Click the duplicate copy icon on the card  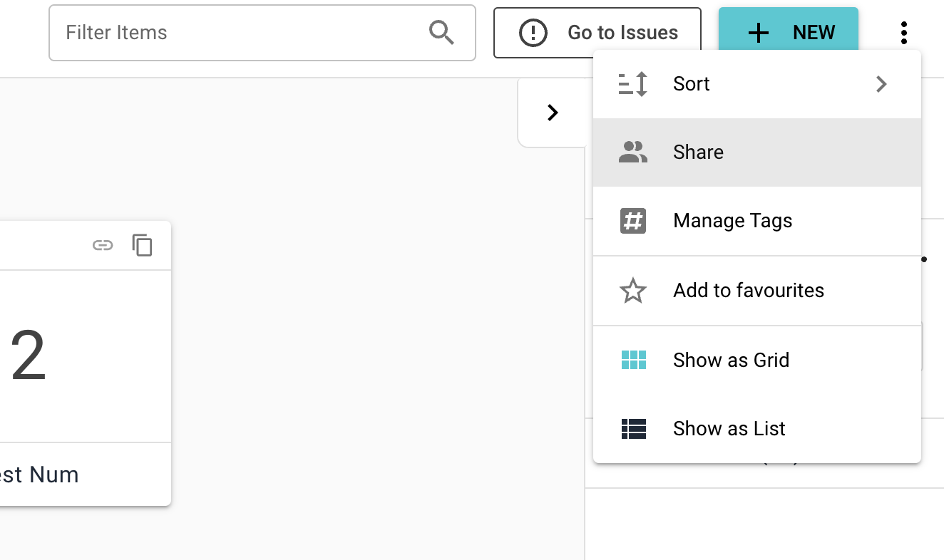(x=143, y=245)
